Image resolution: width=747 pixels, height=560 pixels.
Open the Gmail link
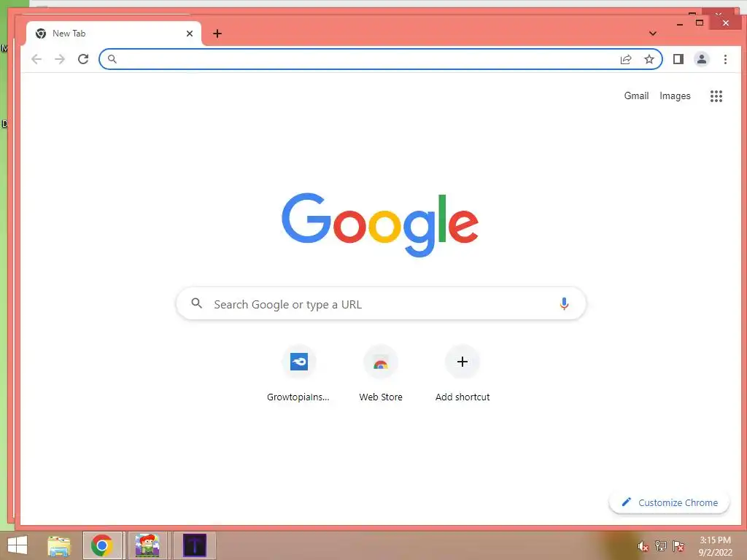(x=636, y=96)
